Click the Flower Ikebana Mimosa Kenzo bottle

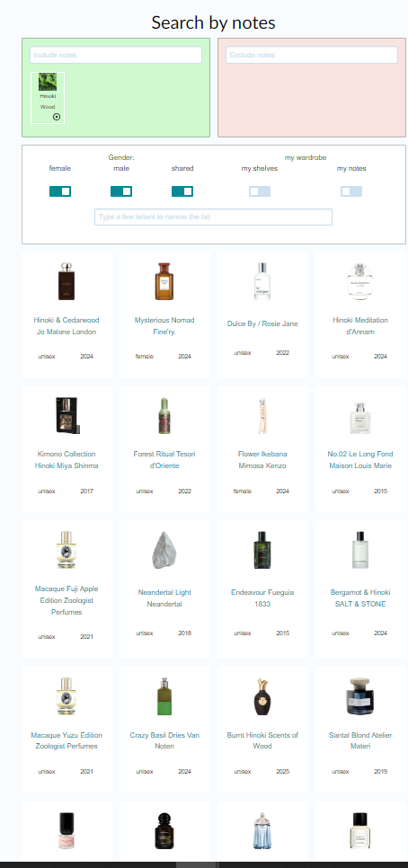click(x=262, y=416)
